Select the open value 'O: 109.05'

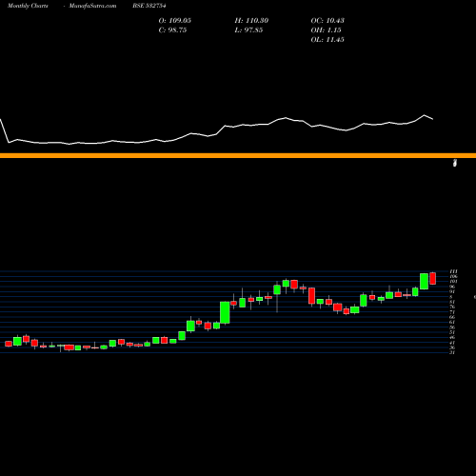[175, 21]
